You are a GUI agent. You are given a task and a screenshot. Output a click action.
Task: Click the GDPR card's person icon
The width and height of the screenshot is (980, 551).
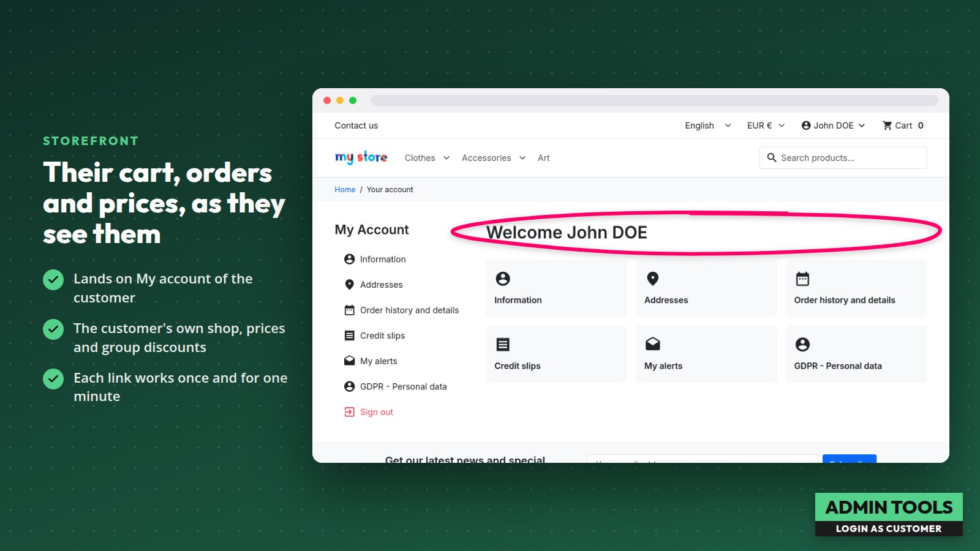tap(802, 345)
